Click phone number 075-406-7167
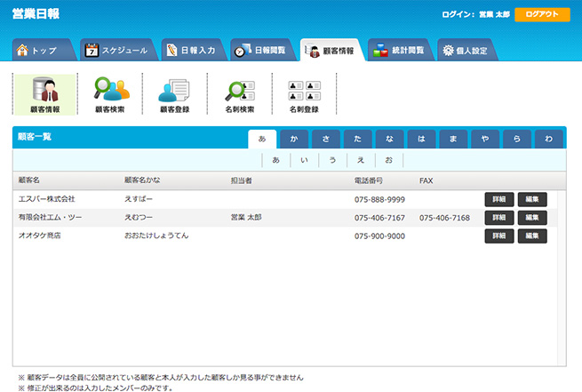The width and height of the screenshot is (582, 392). click(x=379, y=218)
